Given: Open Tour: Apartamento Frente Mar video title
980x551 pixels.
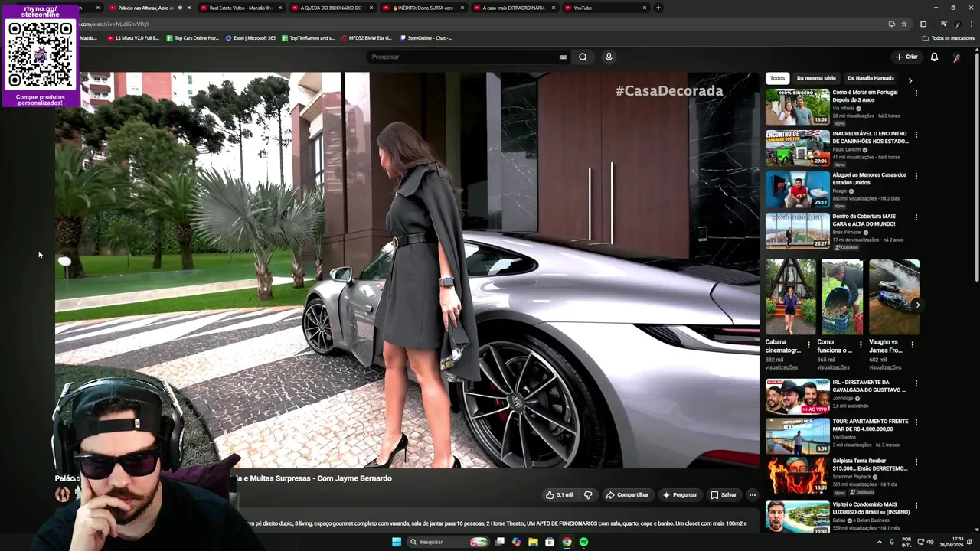Looking at the screenshot, I should tap(870, 425).
